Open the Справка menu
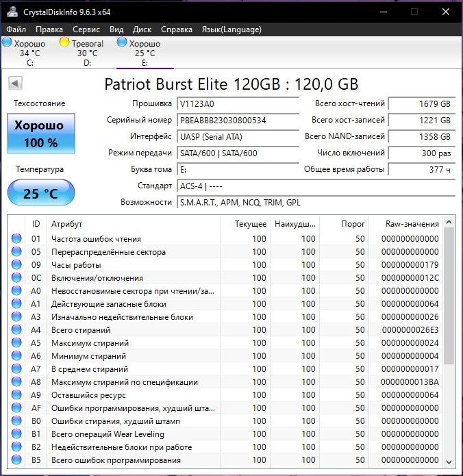Screen dimensions: 463x476 pyautogui.click(x=177, y=29)
